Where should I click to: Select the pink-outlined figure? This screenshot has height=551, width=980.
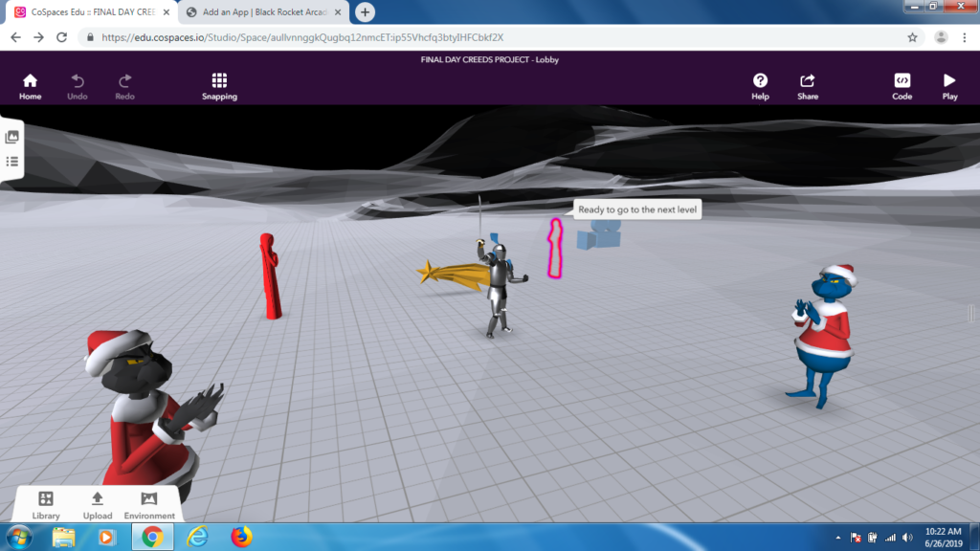pos(555,248)
